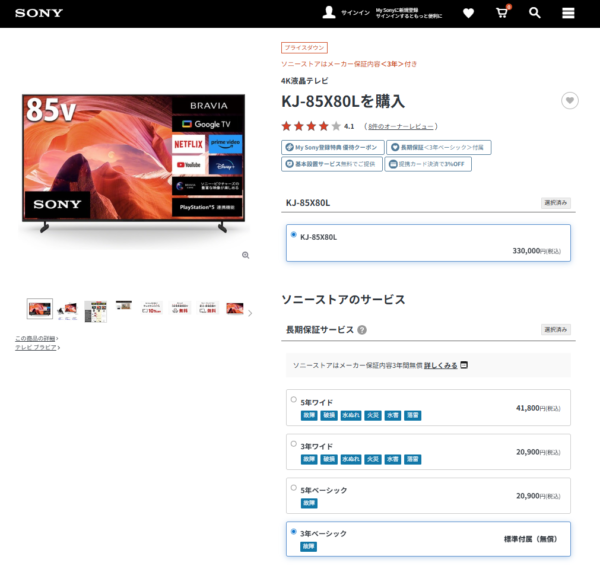The image size is (600, 569).
Task: Click the 選択済み label beside KJ-85X80L heading
Action: 556,202
